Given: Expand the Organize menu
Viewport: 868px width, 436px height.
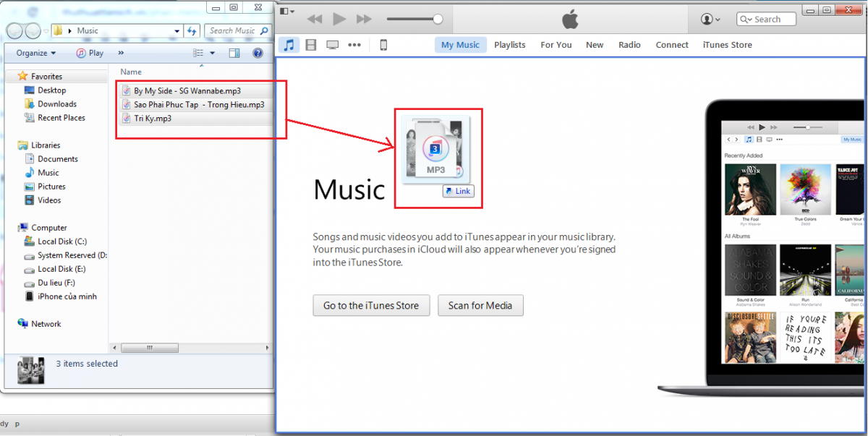Looking at the screenshot, I should click(36, 53).
